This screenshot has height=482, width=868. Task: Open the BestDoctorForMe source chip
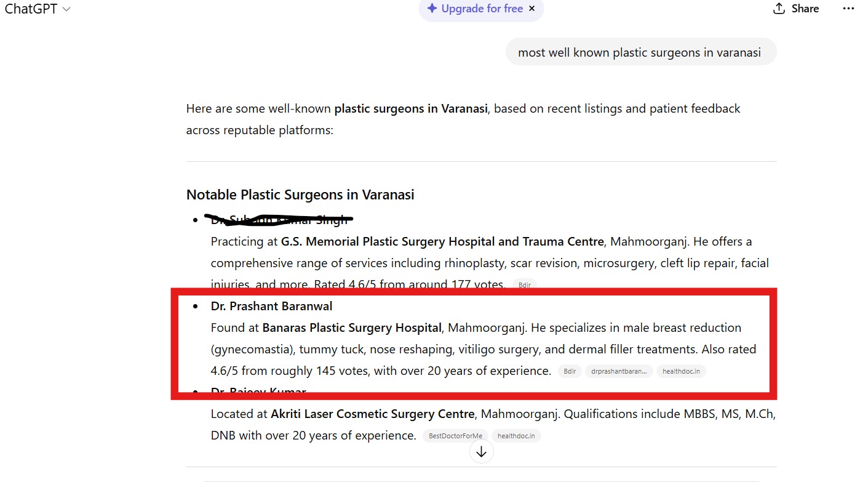point(455,436)
